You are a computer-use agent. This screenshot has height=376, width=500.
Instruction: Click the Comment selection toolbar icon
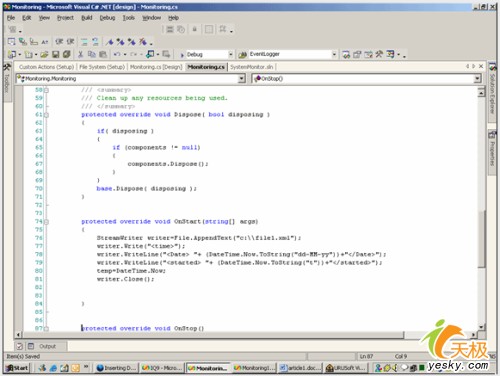(x=84, y=42)
